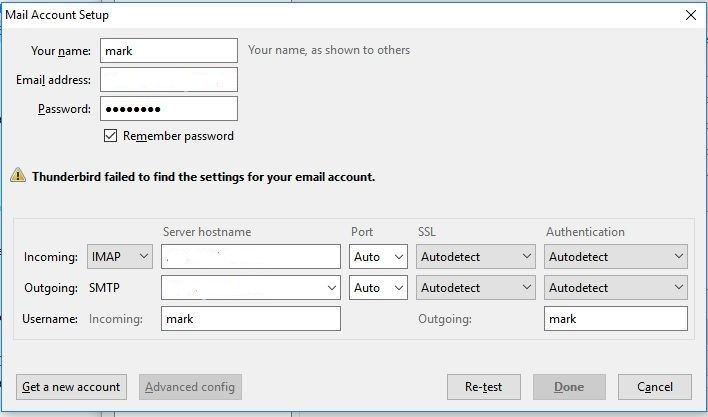708x417 pixels.
Task: Open the incoming Authentication dropdown
Action: 616,257
